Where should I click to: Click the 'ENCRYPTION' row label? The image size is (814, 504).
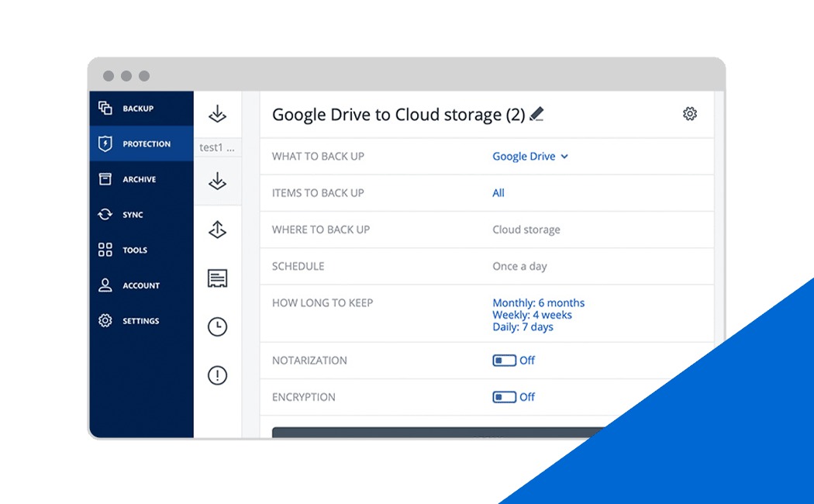tap(304, 397)
